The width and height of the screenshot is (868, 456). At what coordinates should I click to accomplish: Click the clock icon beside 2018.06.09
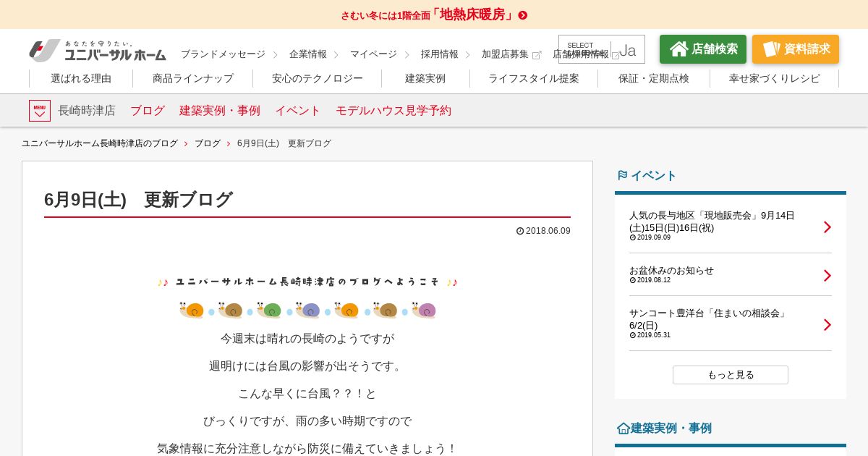pyautogui.click(x=520, y=231)
